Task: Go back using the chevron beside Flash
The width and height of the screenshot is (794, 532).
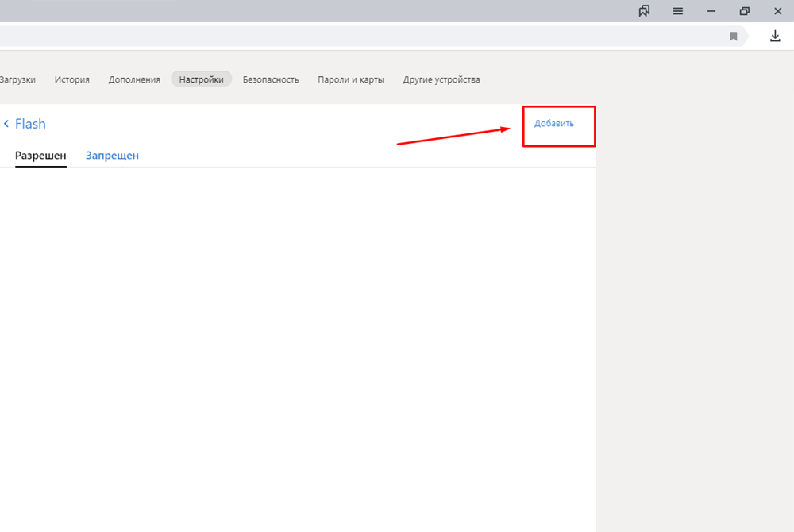Action: pos(6,124)
